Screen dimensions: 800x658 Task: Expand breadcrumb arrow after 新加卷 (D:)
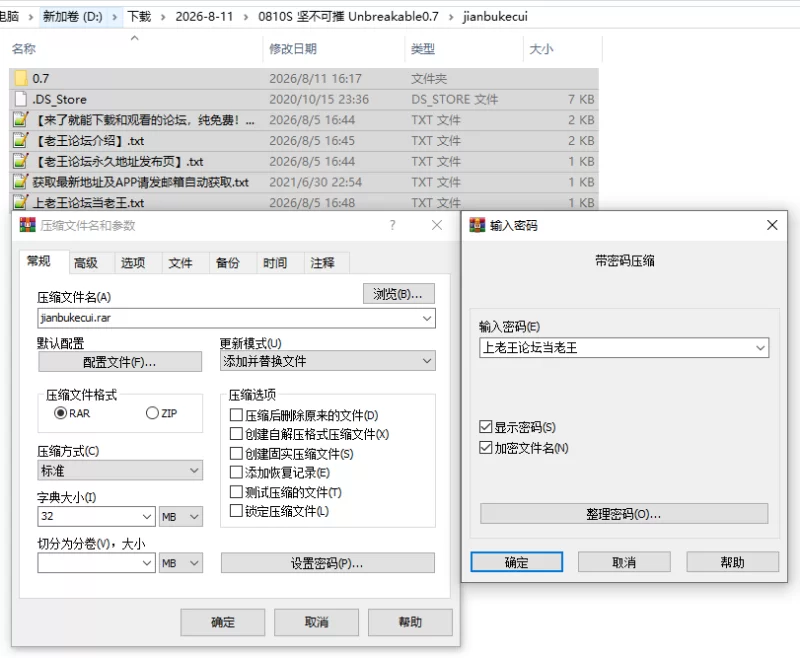tap(115, 17)
